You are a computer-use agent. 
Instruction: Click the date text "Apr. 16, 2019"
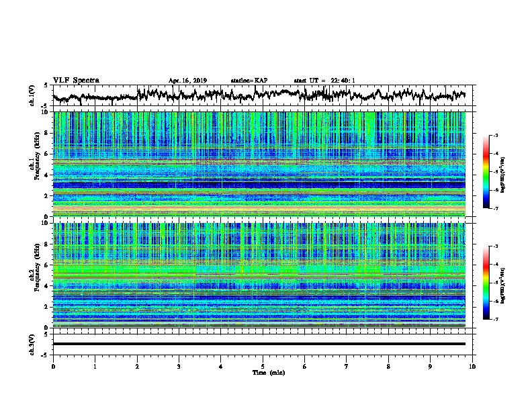(187, 81)
